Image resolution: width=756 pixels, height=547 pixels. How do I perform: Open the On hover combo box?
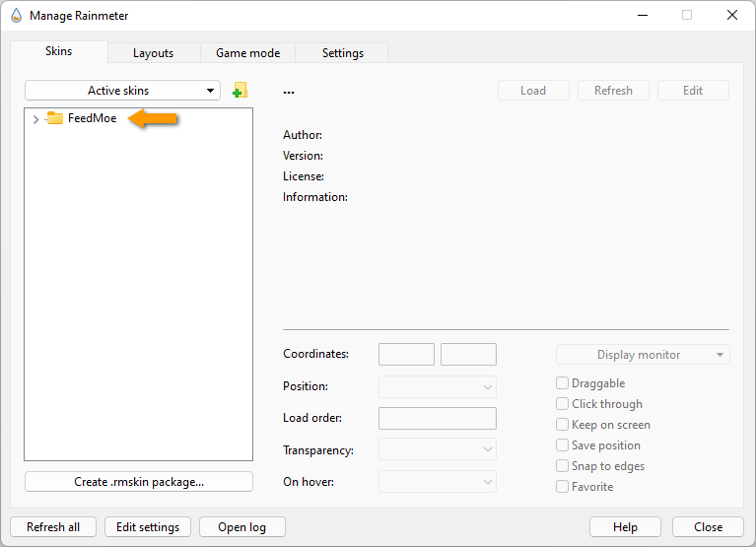[x=438, y=481]
